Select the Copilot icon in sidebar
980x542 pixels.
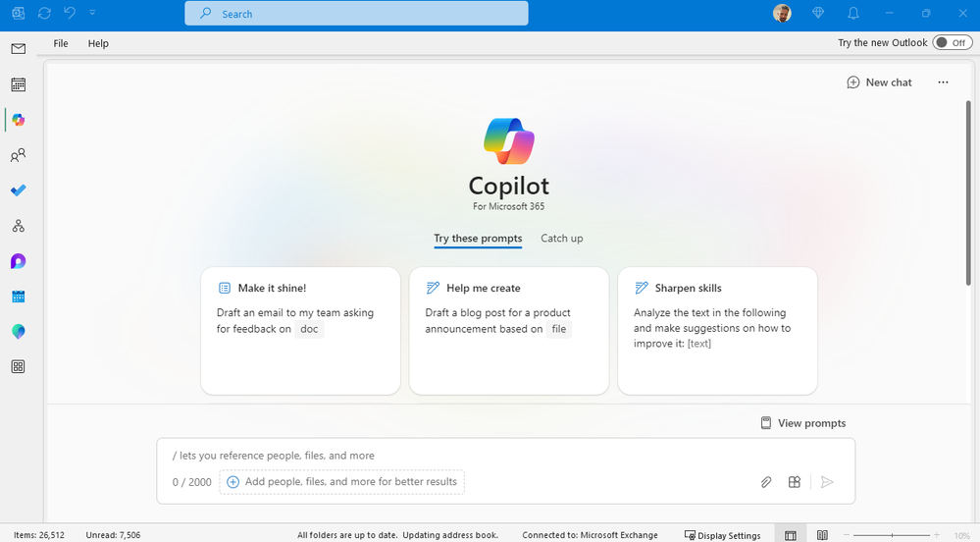[18, 120]
